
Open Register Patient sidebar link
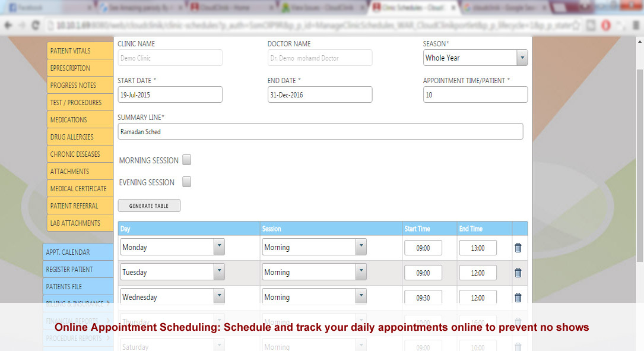click(78, 269)
